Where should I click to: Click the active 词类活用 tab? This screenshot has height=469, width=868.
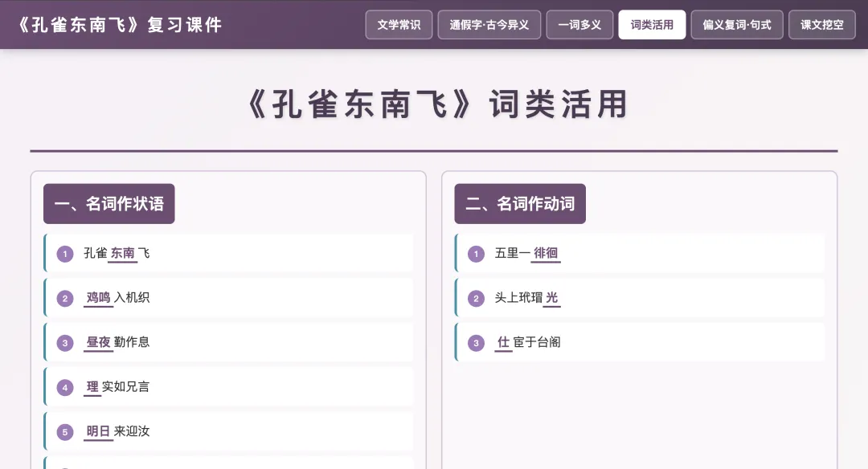652,25
